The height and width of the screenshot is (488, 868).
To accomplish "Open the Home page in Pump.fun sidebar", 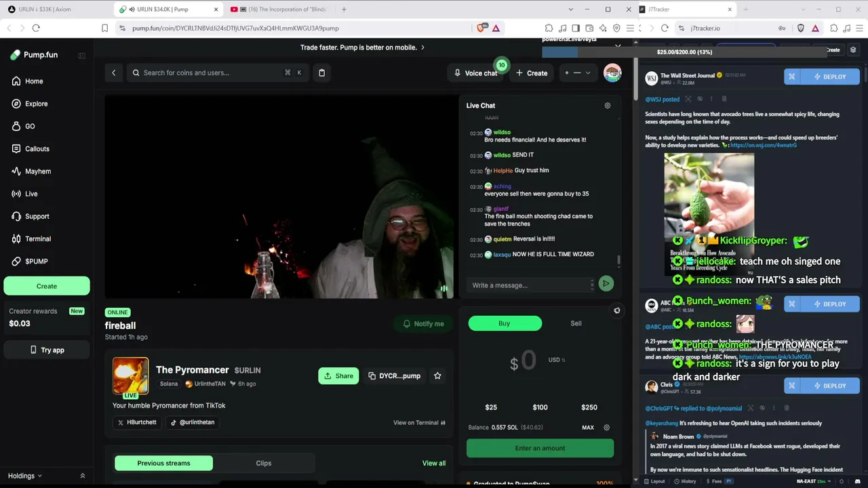I will (x=27, y=81).
